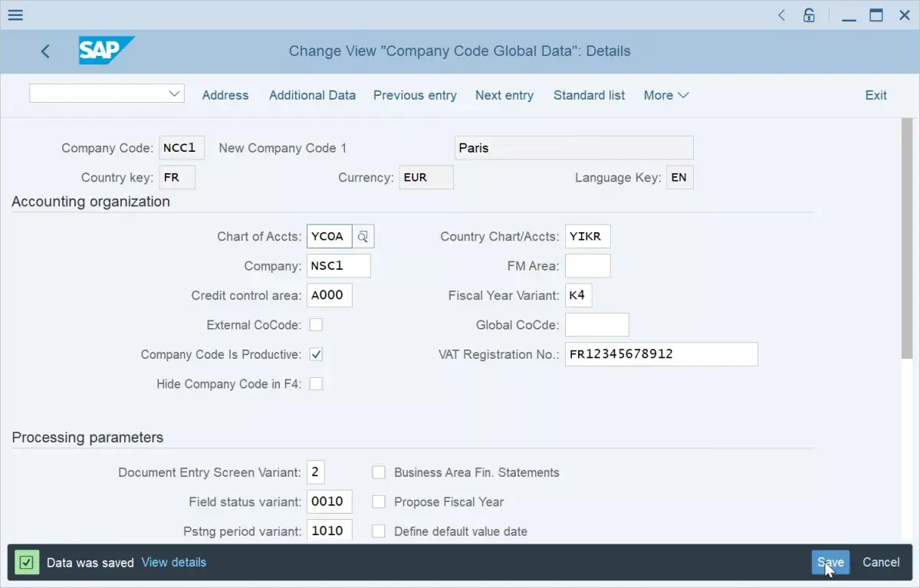The width and height of the screenshot is (920, 588).
Task: Click the New Company Code 1 text
Action: [283, 148]
